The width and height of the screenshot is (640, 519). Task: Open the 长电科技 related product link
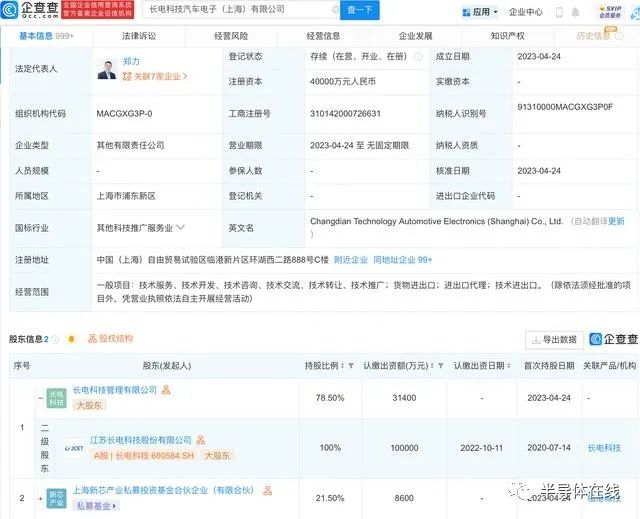click(x=604, y=448)
